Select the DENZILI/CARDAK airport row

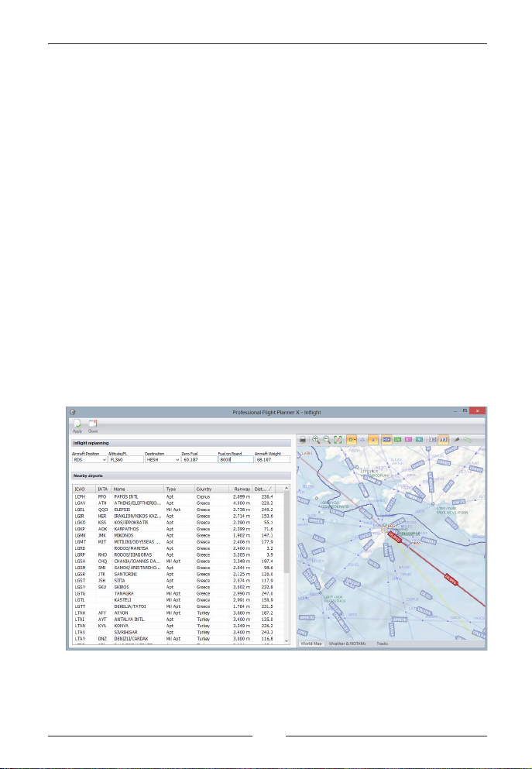(178, 639)
